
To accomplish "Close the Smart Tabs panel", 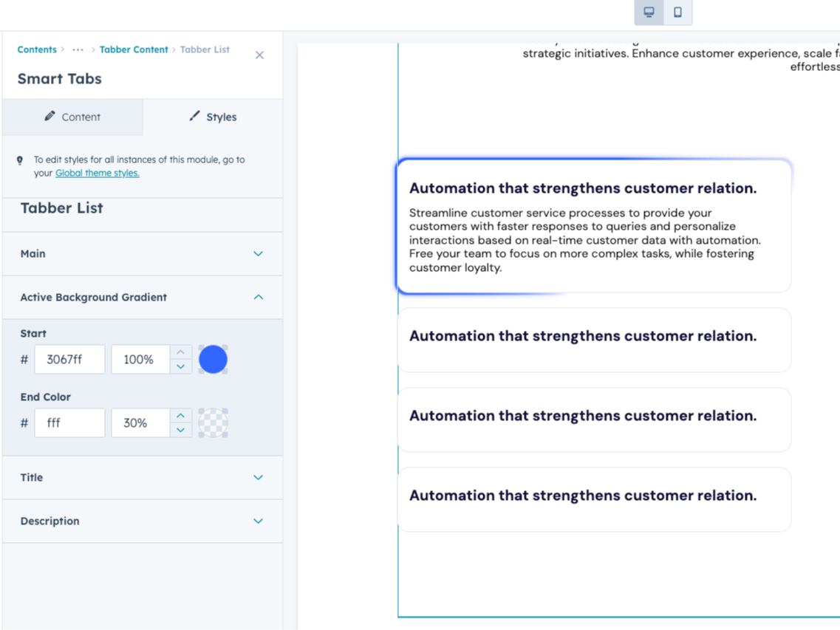I will (x=259, y=55).
